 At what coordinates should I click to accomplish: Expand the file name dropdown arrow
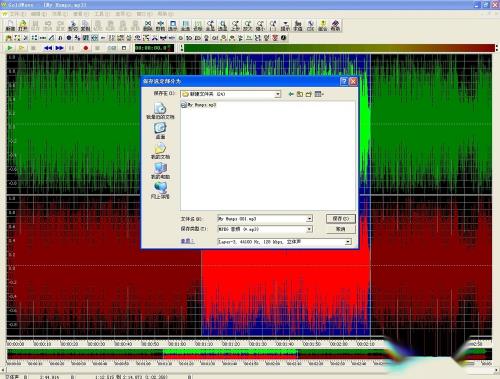pos(309,219)
